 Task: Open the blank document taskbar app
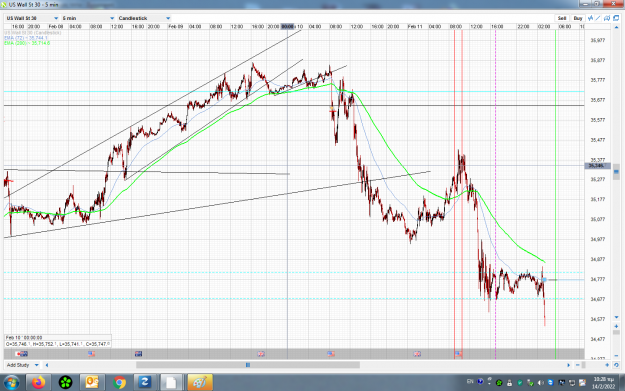(x=171, y=383)
